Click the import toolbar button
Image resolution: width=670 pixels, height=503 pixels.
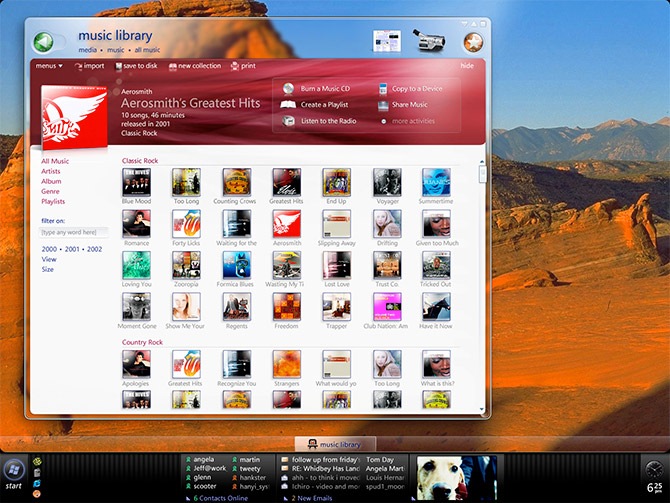pos(88,66)
